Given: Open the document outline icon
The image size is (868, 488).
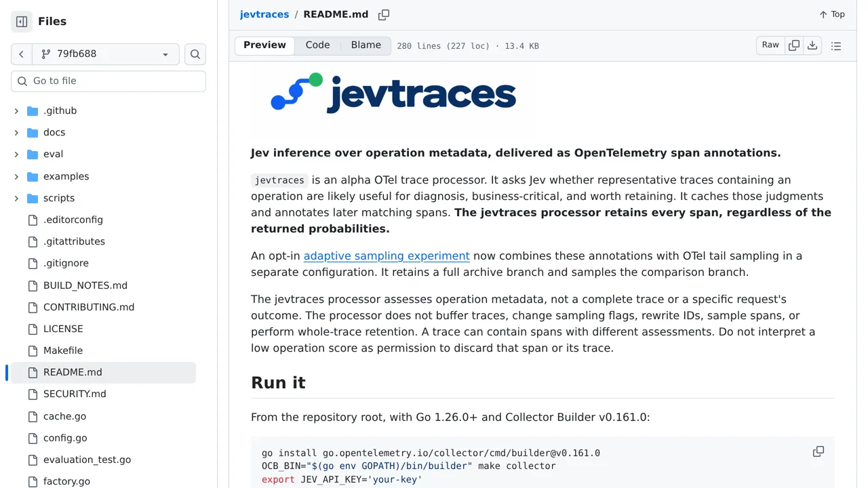Looking at the screenshot, I should (836, 46).
